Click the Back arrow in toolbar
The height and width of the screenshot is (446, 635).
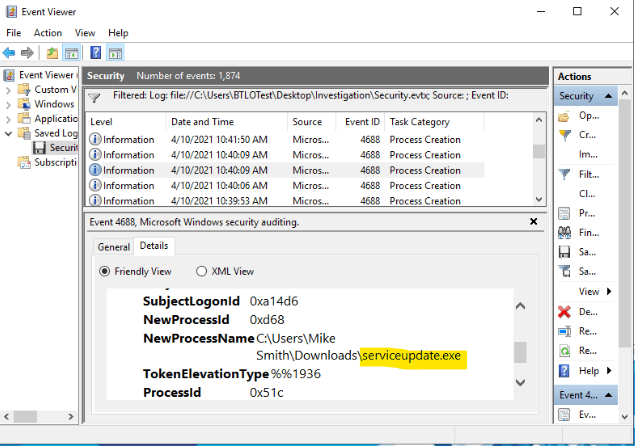(10, 53)
